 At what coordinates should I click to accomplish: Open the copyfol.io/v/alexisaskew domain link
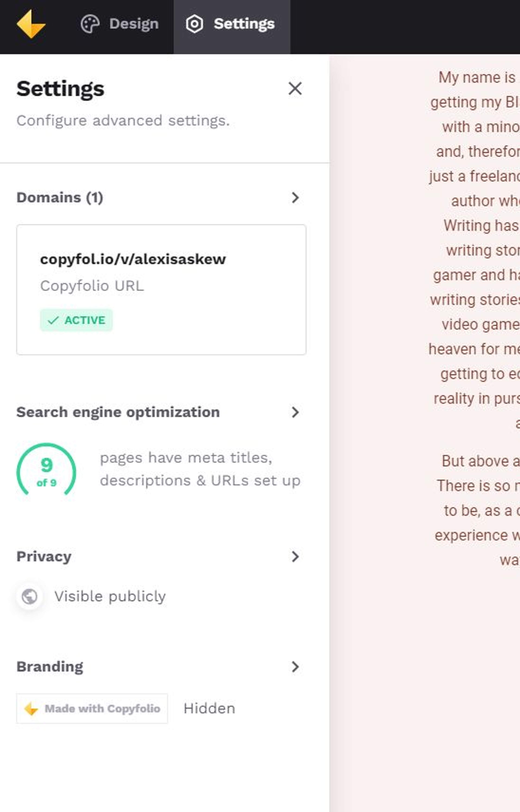tap(133, 259)
